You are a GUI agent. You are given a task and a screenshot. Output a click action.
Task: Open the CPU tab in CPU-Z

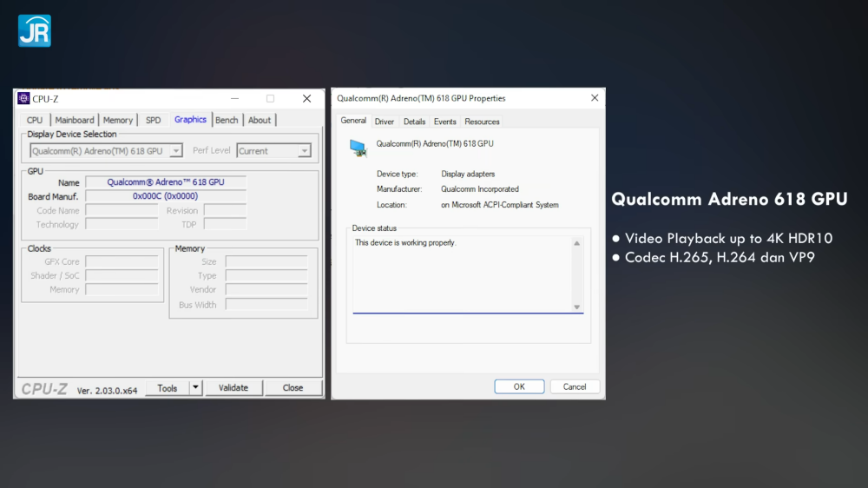pos(35,120)
